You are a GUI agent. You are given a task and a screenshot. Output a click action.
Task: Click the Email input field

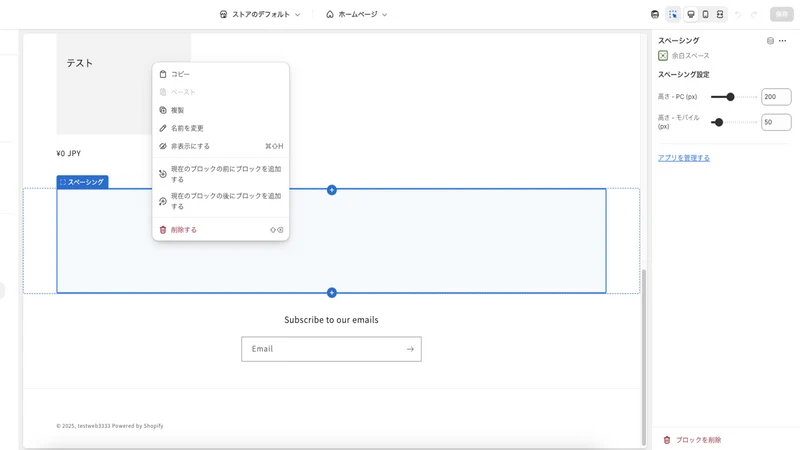click(331, 349)
